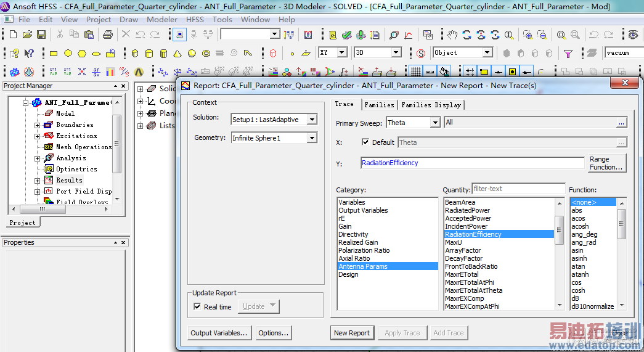This screenshot has height=352, width=644.
Task: Open the Update dropdown arrow button
Action: [x=273, y=306]
